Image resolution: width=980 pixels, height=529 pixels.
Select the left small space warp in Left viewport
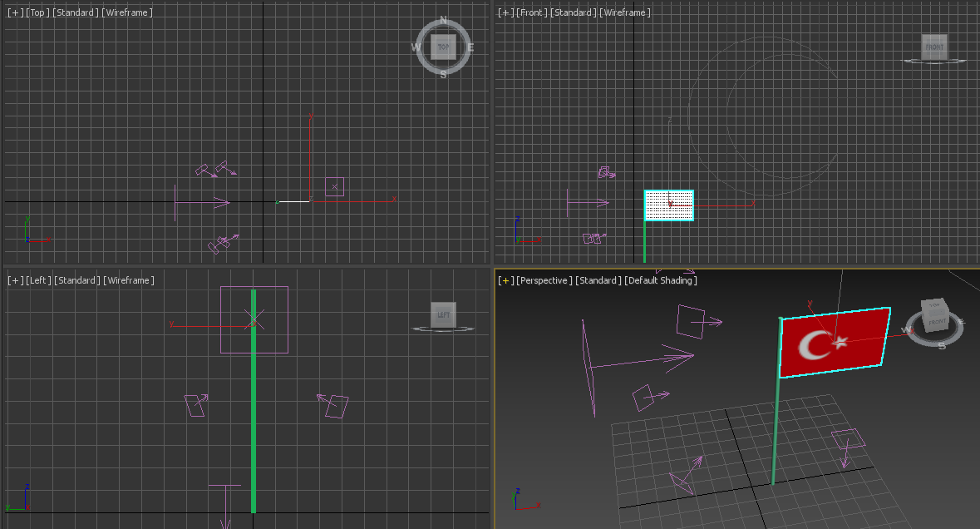click(196, 405)
